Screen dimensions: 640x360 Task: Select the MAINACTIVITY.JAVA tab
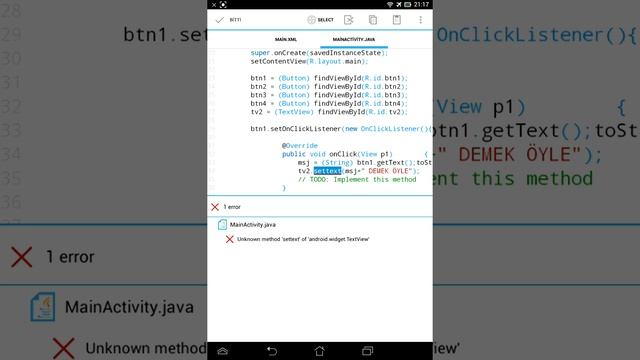pos(353,39)
